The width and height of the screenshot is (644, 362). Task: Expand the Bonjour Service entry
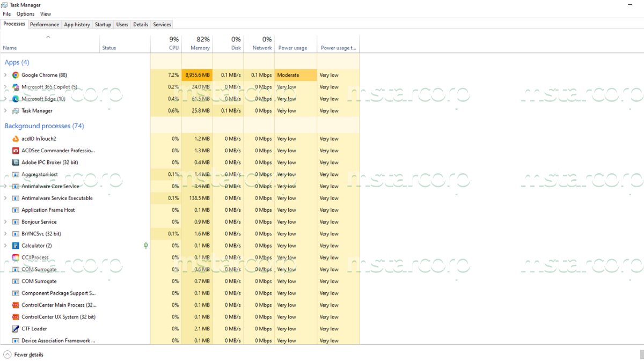click(x=5, y=222)
